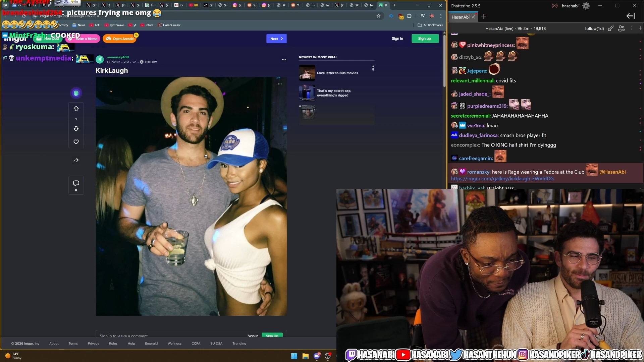Open Chatterino viewer list icon
Image resolution: width=644 pixels, height=362 pixels.
pyautogui.click(x=621, y=28)
